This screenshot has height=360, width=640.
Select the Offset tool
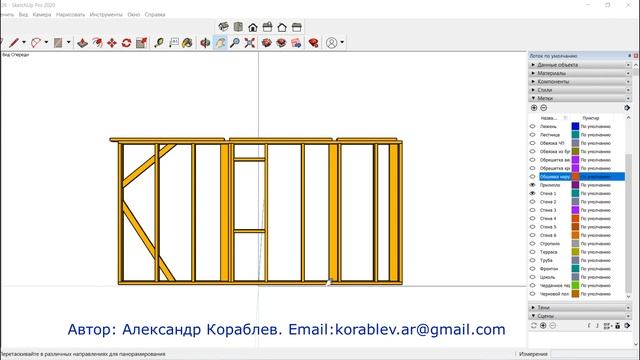tap(97, 42)
